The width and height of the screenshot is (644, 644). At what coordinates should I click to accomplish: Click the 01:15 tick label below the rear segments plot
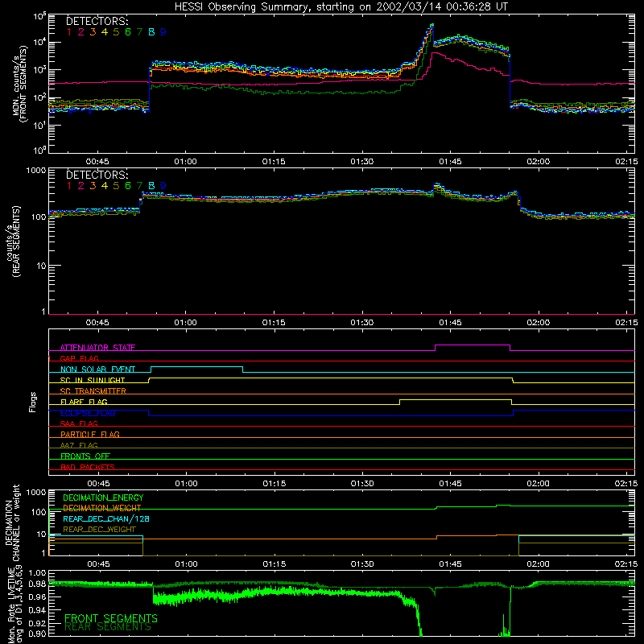coord(274,323)
